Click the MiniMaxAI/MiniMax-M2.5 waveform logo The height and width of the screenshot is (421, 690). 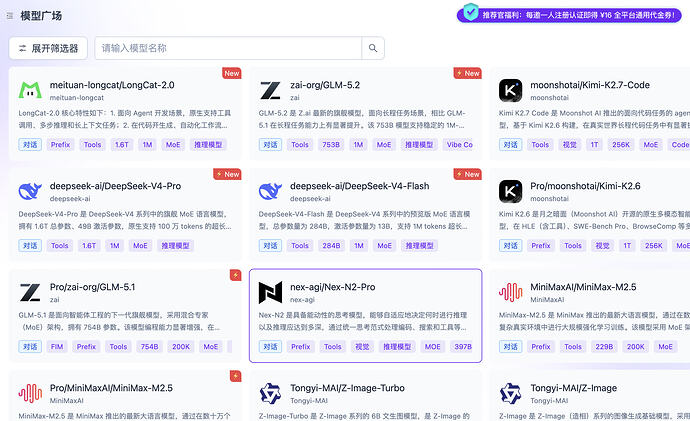[510, 293]
